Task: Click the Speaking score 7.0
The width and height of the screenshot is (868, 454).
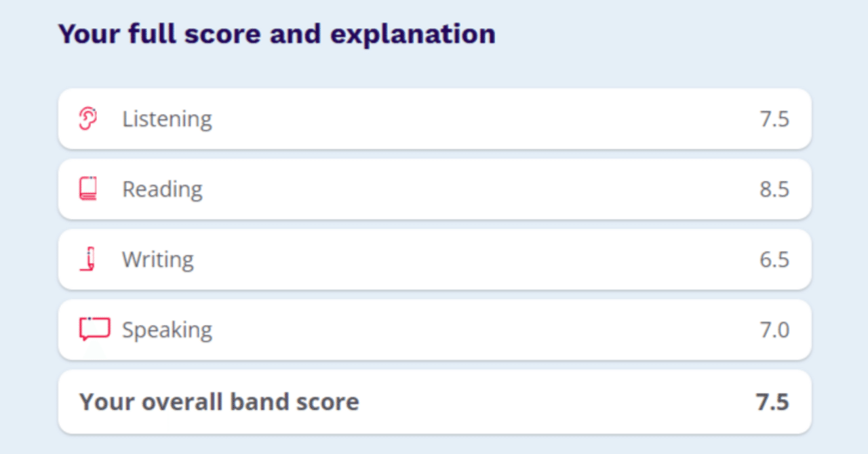Action: click(774, 331)
